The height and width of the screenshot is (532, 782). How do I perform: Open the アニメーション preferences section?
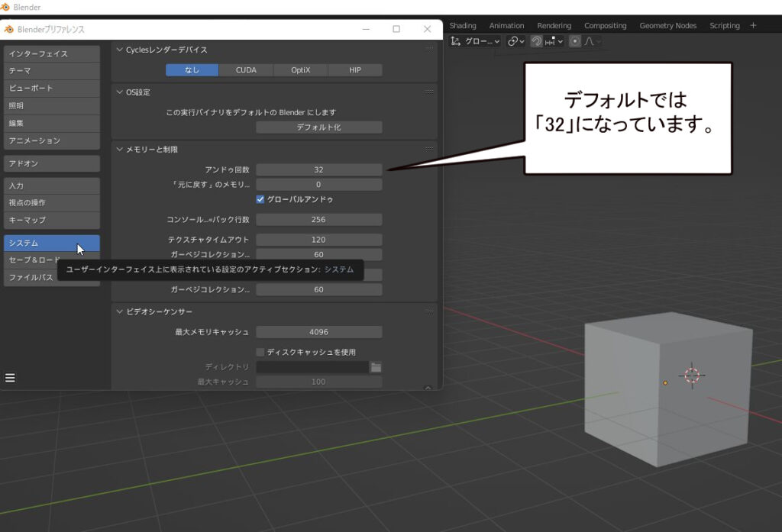pos(52,140)
